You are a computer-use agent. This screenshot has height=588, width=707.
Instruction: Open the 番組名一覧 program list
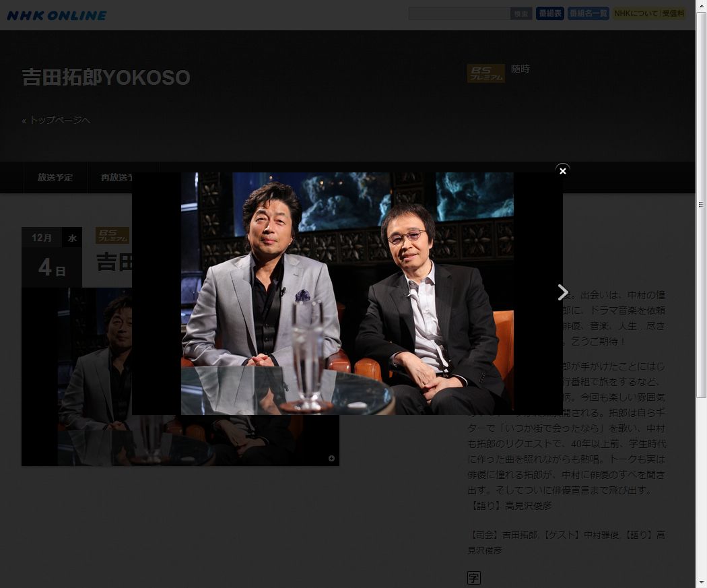[x=588, y=13]
